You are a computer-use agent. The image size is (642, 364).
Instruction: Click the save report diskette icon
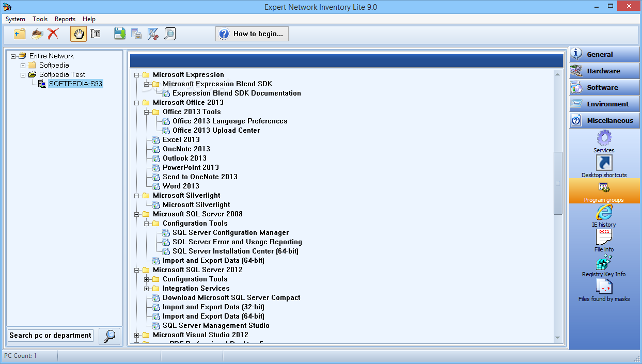120,34
